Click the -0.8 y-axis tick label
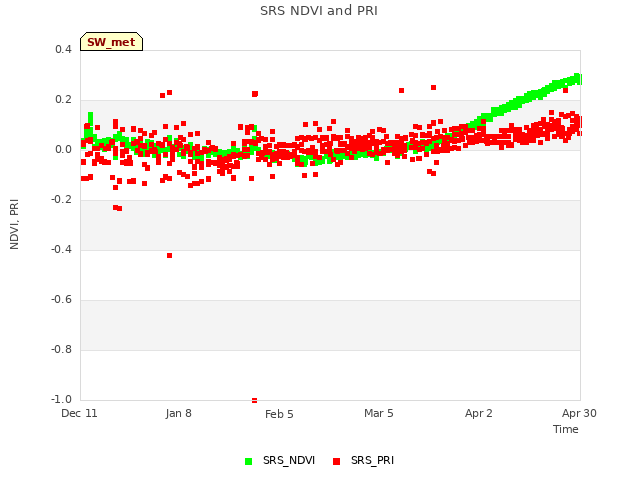This screenshot has width=640, height=480. 61,349
